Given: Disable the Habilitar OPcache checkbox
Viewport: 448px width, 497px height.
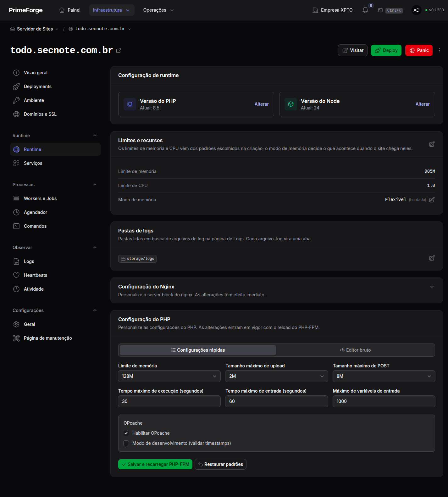Looking at the screenshot, I should pos(126,433).
